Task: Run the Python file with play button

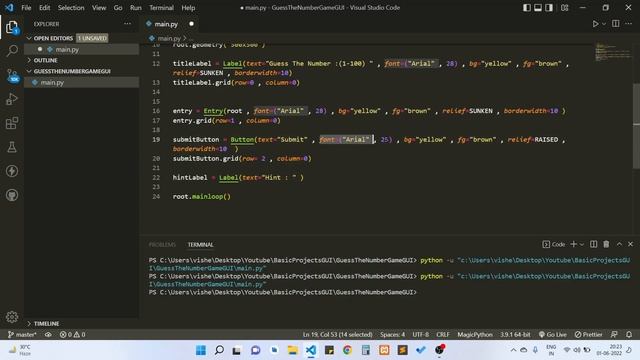Action: [596, 24]
